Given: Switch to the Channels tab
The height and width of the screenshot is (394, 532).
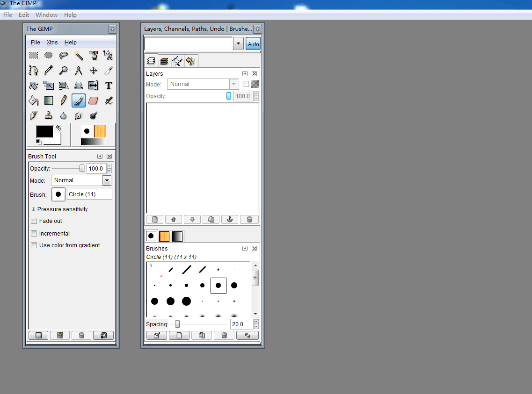Looking at the screenshot, I should pos(164,61).
